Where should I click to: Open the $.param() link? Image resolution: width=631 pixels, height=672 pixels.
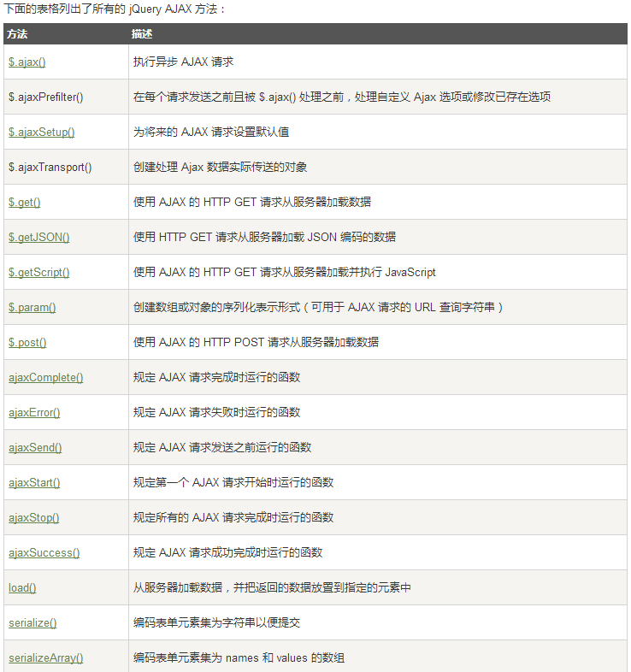tap(32, 308)
